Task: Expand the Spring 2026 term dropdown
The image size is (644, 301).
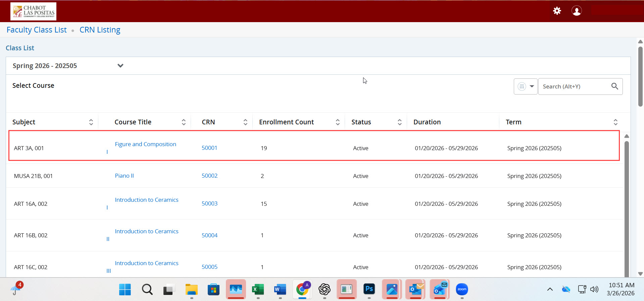Action: click(x=120, y=66)
